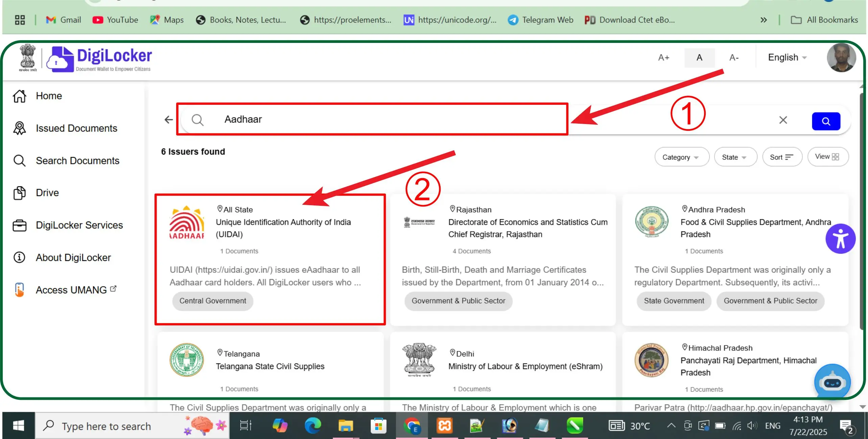Clear the search text with X
The image size is (868, 439).
tap(783, 120)
